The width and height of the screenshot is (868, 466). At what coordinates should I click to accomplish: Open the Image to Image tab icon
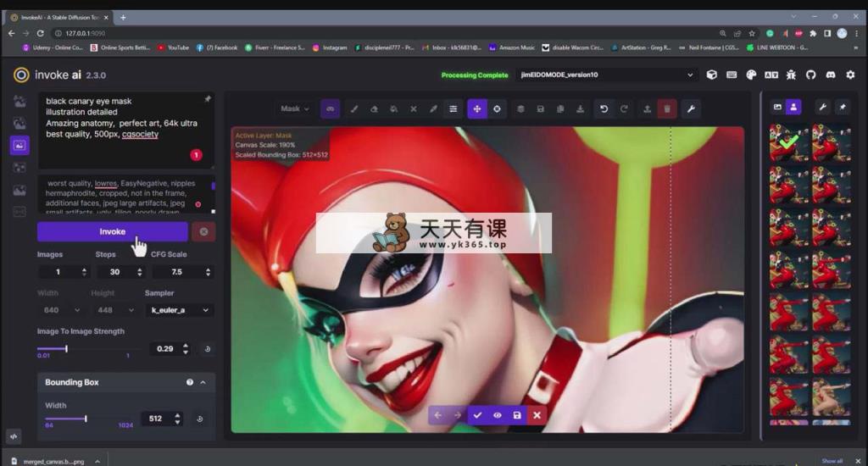tap(19, 124)
